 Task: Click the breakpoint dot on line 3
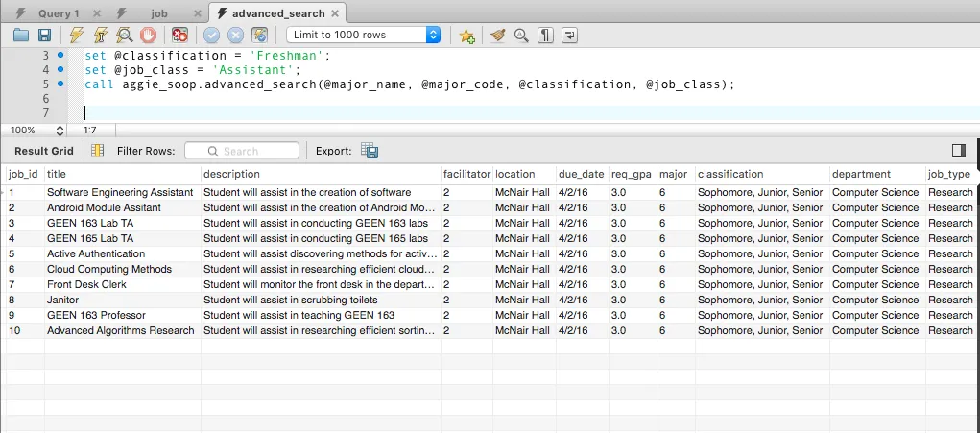coord(60,55)
